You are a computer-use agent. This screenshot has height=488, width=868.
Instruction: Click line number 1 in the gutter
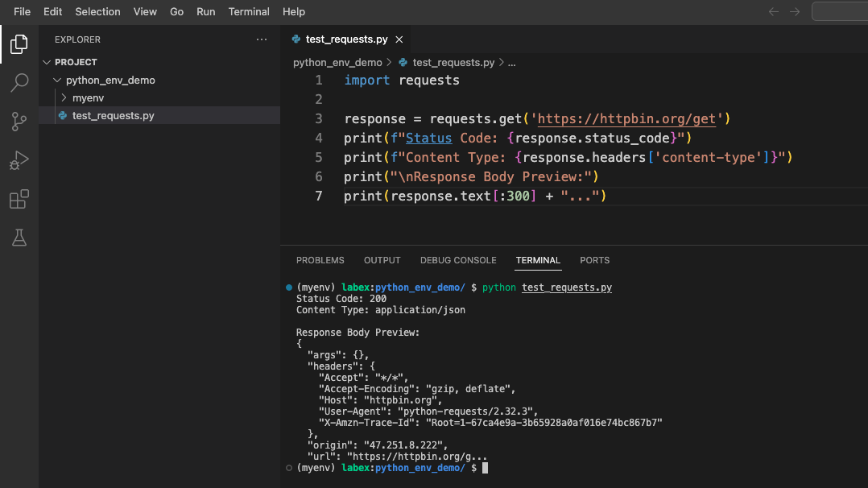tap(319, 81)
